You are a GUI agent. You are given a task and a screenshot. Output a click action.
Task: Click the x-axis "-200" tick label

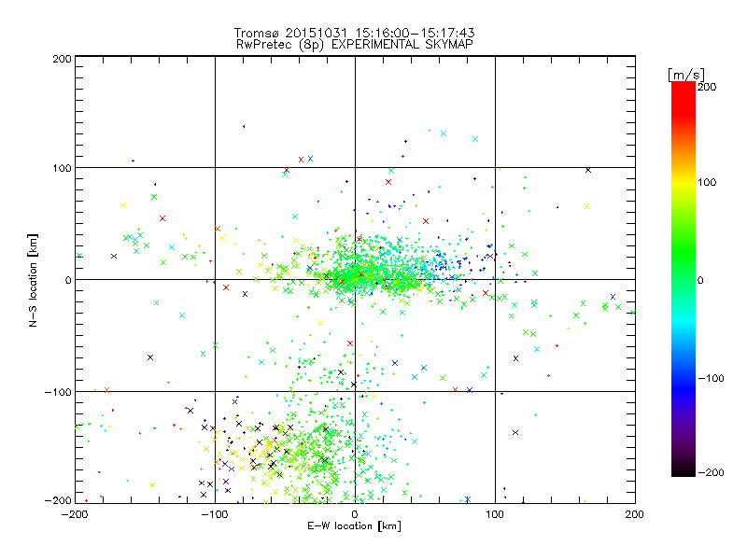pos(75,514)
